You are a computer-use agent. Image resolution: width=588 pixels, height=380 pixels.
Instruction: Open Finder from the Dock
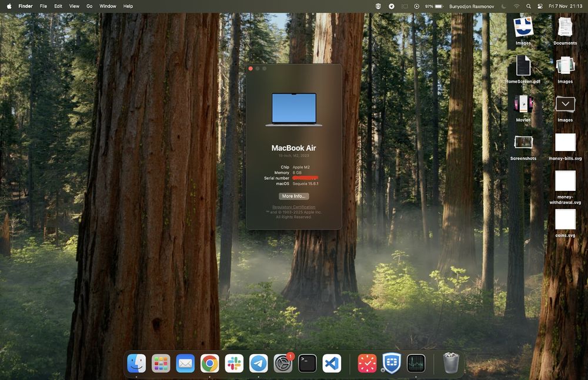pyautogui.click(x=136, y=363)
